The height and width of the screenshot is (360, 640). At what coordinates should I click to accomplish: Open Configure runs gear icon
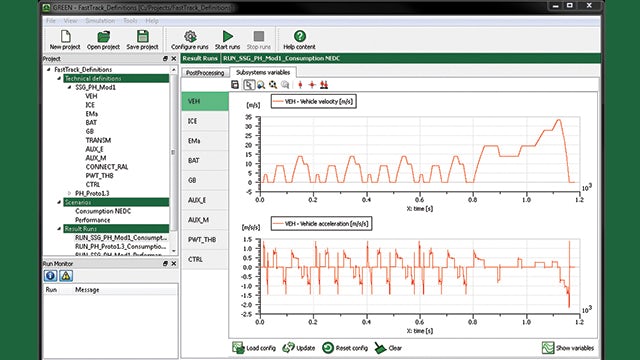(x=190, y=36)
